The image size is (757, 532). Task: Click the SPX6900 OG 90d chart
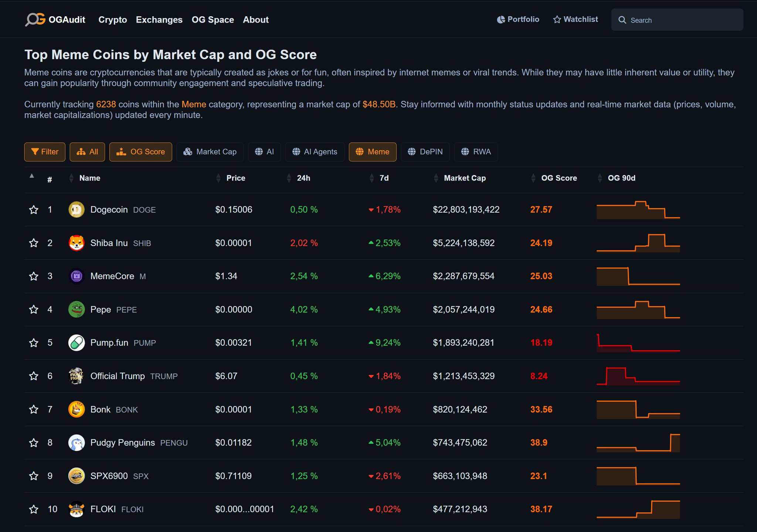[638, 476]
